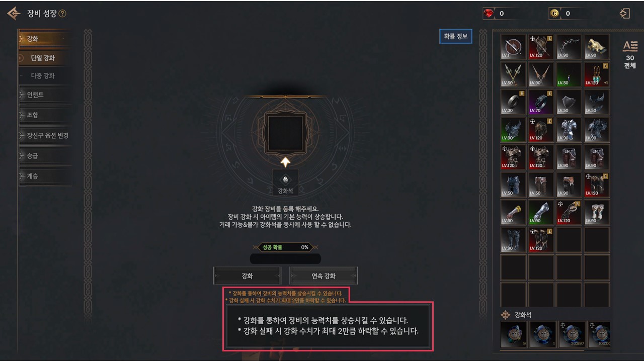Expand the 인첸트 menu section
Screen dimensions: 644x362
(44, 95)
